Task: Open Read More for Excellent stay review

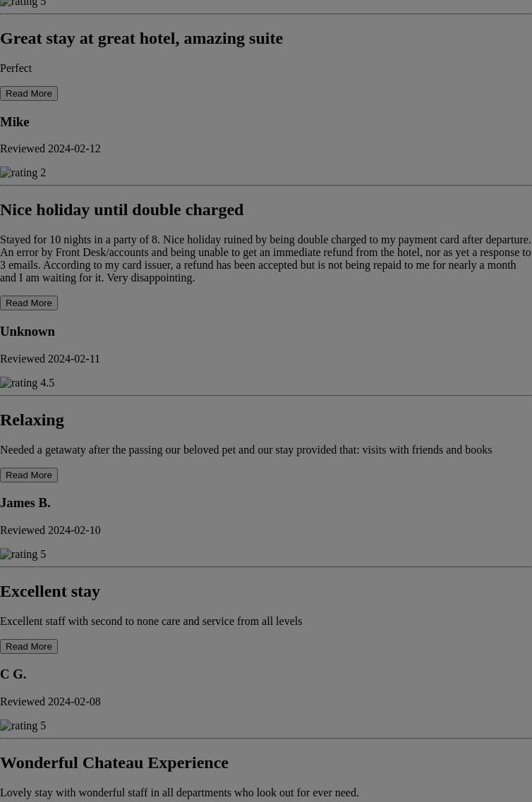Action: 29,647
